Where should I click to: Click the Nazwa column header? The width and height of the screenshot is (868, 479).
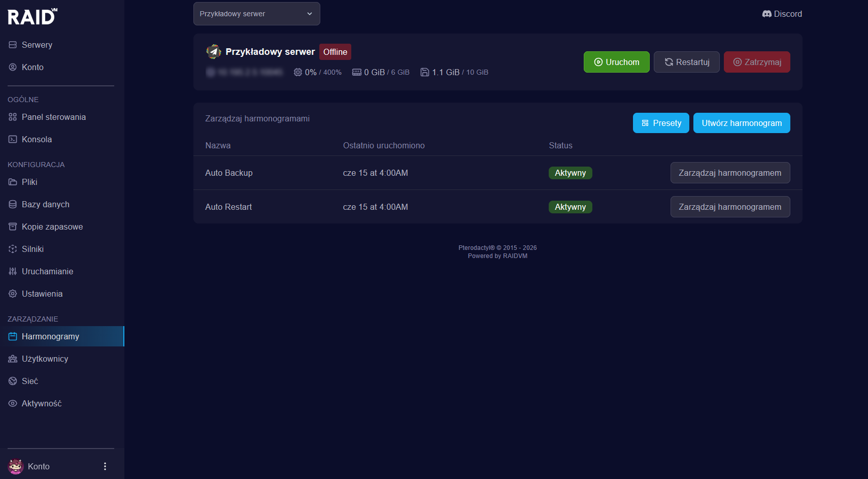click(218, 145)
